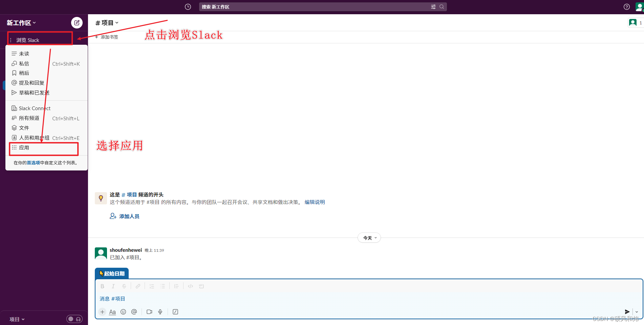Toggle bold formatting

tap(102, 286)
